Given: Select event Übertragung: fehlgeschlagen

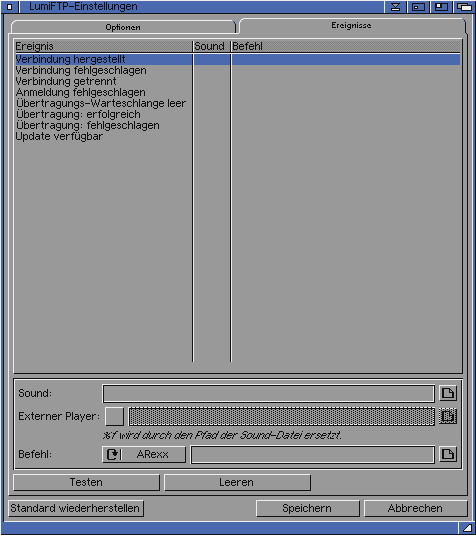Looking at the screenshot, I should click(237, 125).
